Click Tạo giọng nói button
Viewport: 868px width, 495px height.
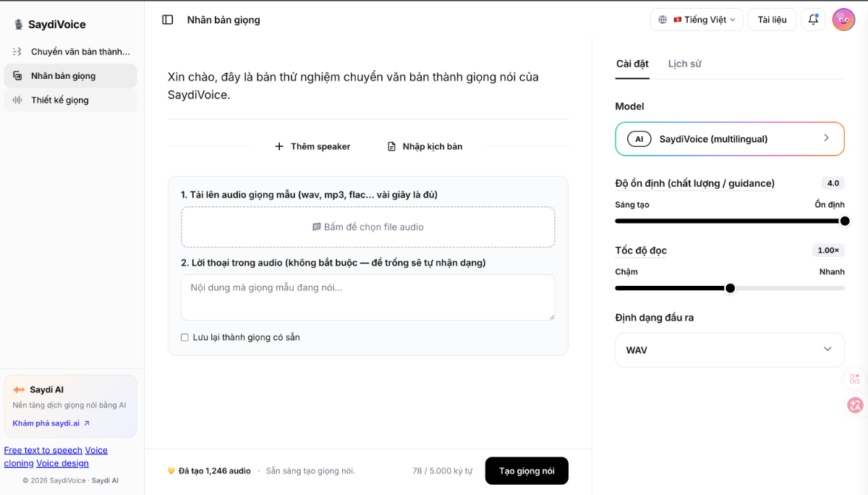point(527,471)
